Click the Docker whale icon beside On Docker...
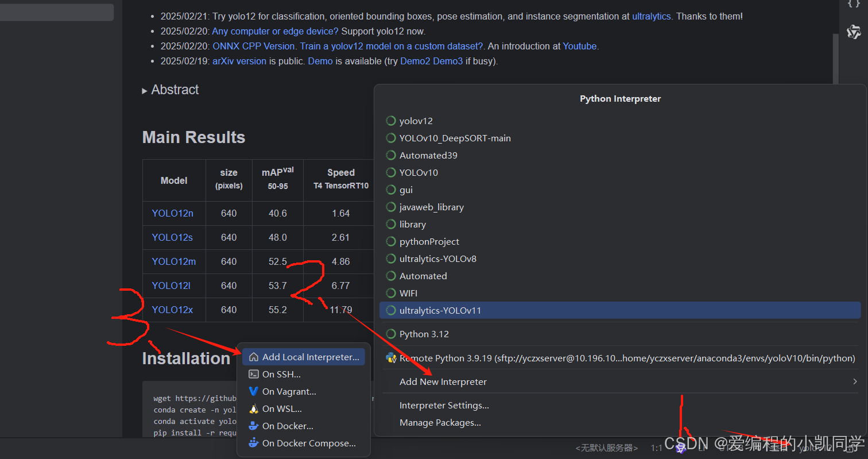Screen dimensions: 868x459 (253, 426)
